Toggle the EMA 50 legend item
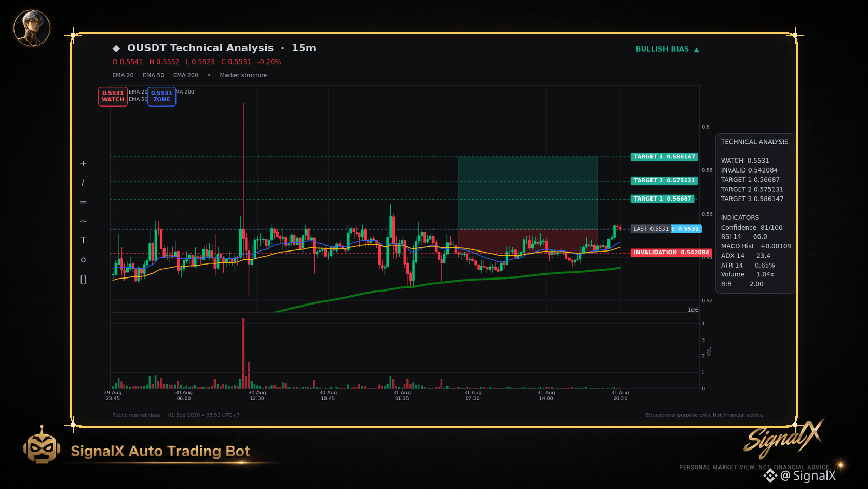Viewport: 868px width, 489px height. click(x=153, y=75)
